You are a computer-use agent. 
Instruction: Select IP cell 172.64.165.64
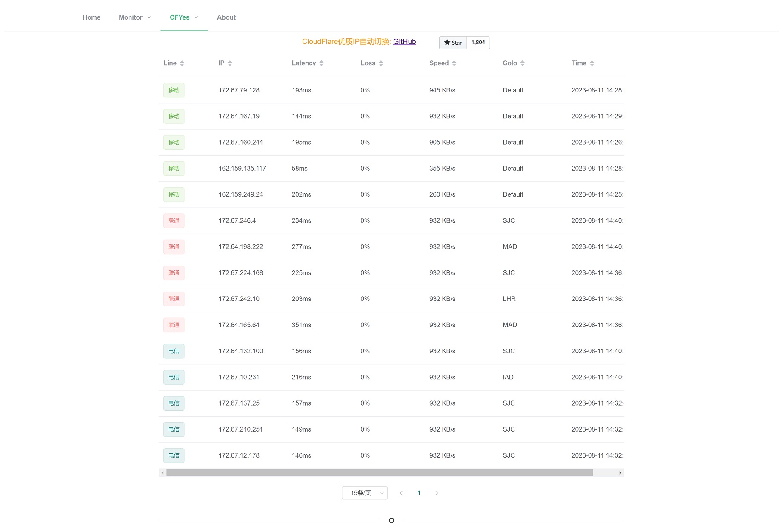tap(239, 325)
